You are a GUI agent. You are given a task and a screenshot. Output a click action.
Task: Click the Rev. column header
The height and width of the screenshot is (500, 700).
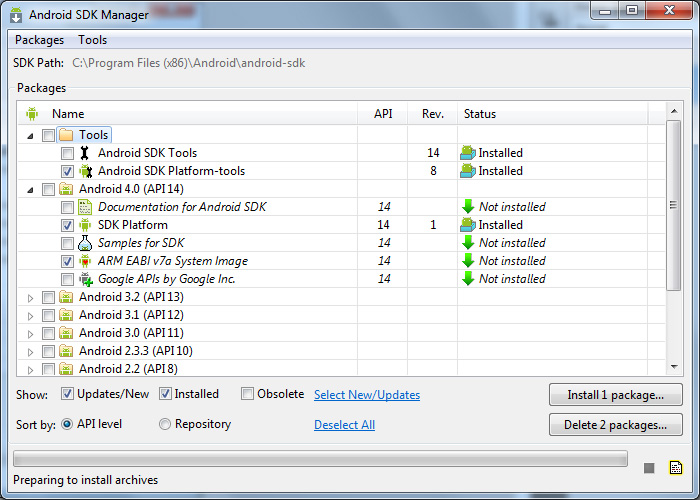(433, 114)
